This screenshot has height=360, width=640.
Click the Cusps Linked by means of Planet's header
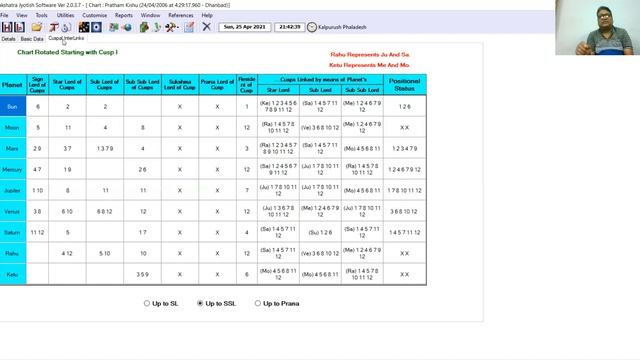coord(320,80)
